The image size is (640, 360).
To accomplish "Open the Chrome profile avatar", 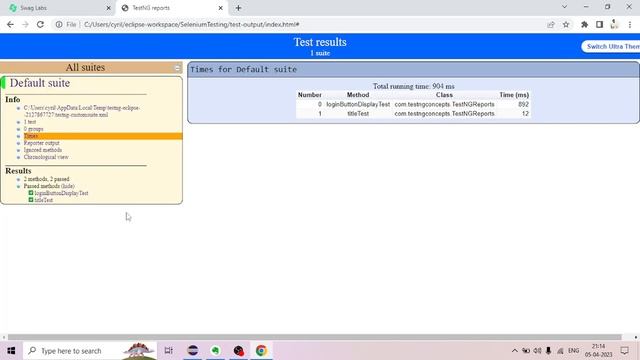I will coord(614,24).
